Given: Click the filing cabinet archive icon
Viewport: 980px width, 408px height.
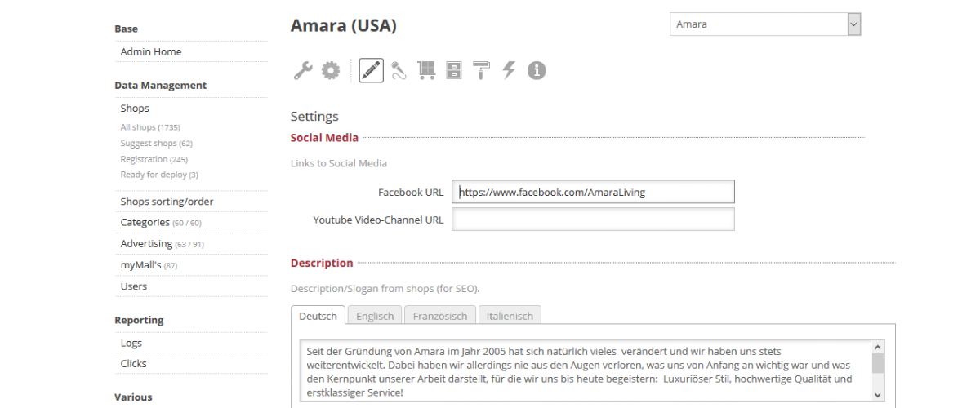Looking at the screenshot, I should (454, 71).
